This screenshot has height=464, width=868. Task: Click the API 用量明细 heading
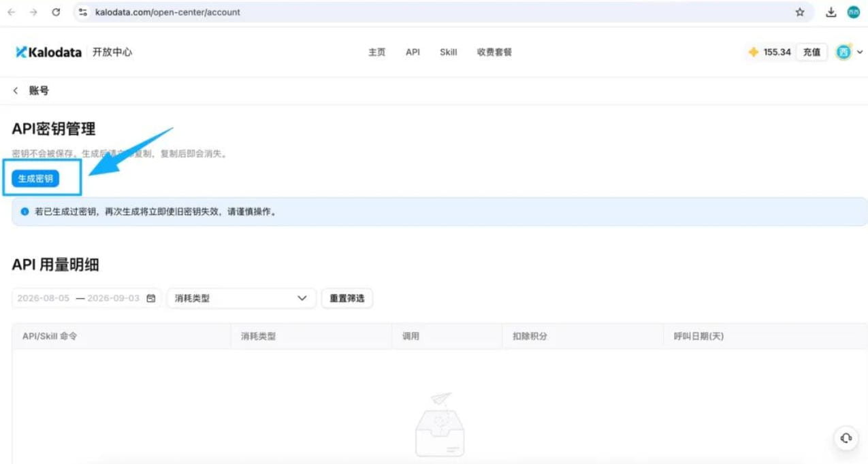pyautogui.click(x=55, y=265)
